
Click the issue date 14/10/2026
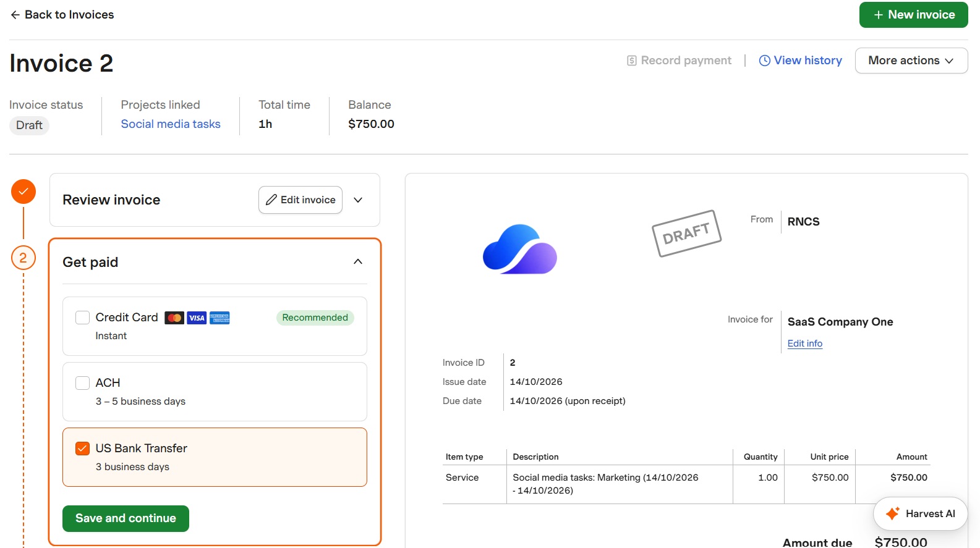pos(536,382)
